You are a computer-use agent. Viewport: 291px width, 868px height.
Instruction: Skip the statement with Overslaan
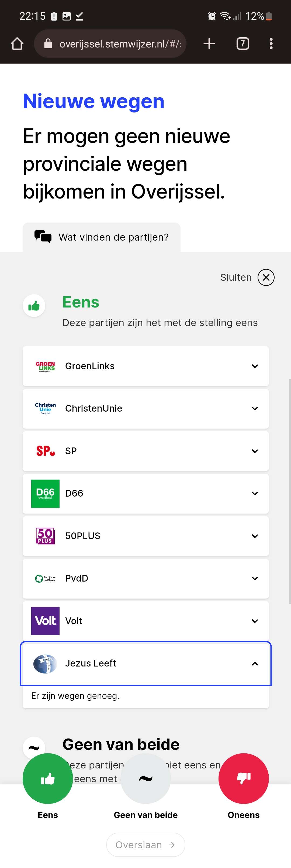[x=146, y=845]
